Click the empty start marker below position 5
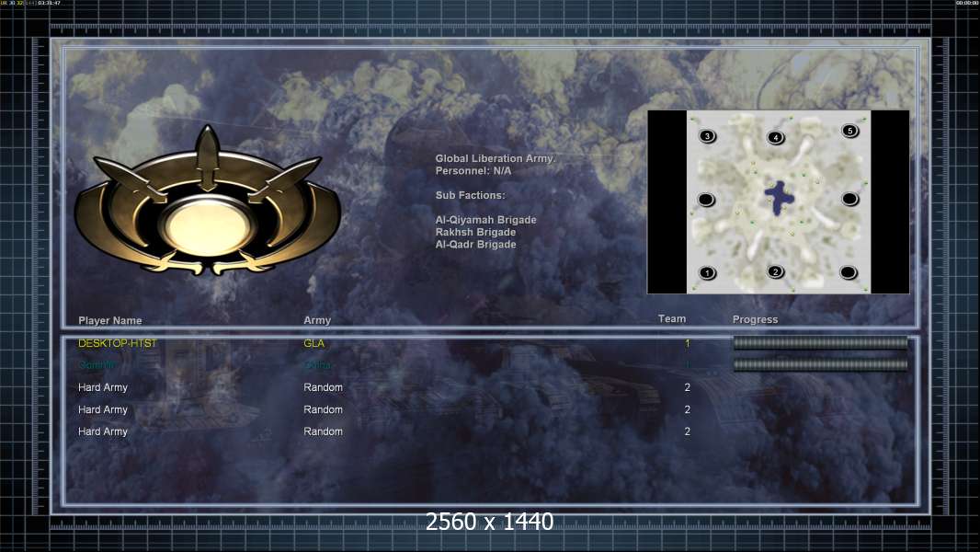The width and height of the screenshot is (980, 552). click(849, 199)
